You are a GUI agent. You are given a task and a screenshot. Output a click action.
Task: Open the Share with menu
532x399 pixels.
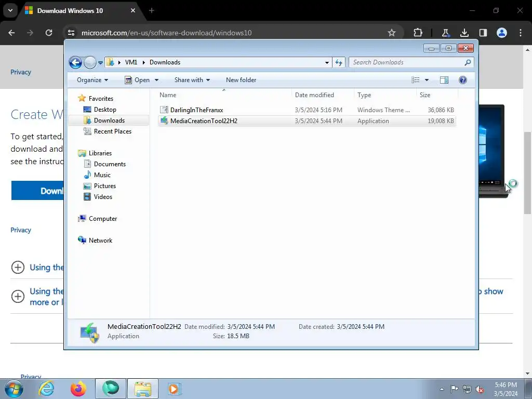point(192,79)
